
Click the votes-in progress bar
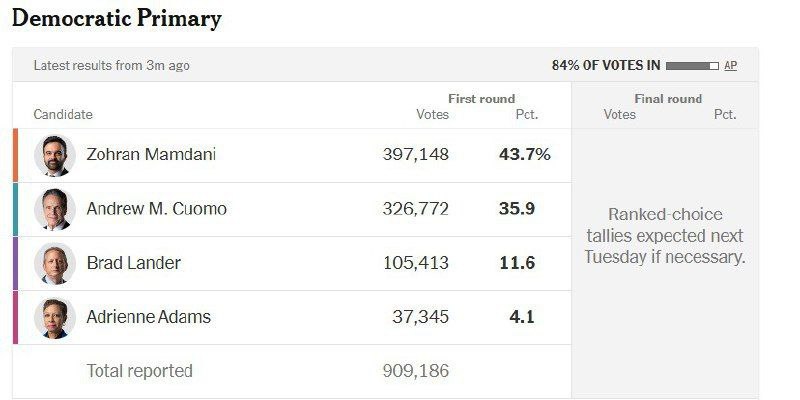coord(692,65)
